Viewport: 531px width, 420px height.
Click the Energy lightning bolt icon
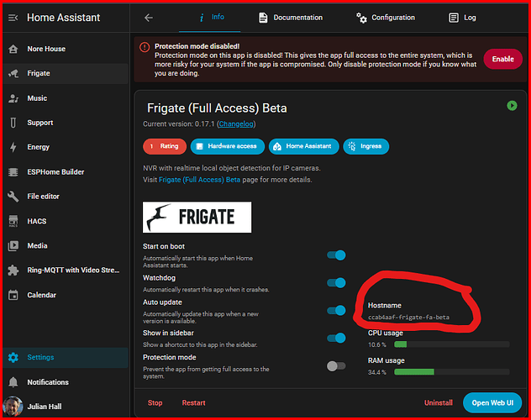point(13,147)
